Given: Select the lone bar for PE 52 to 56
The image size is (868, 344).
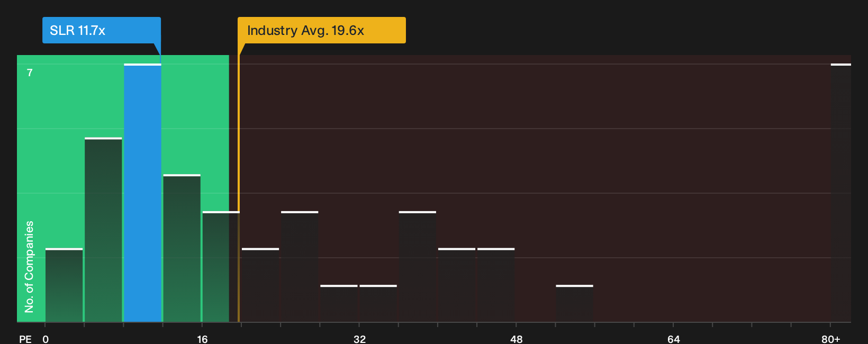Looking at the screenshot, I should click(574, 303).
